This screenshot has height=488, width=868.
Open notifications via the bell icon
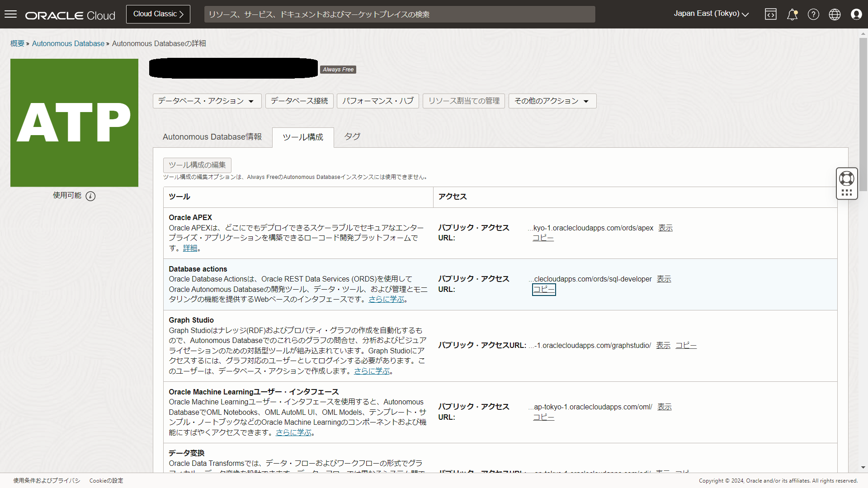[792, 14]
